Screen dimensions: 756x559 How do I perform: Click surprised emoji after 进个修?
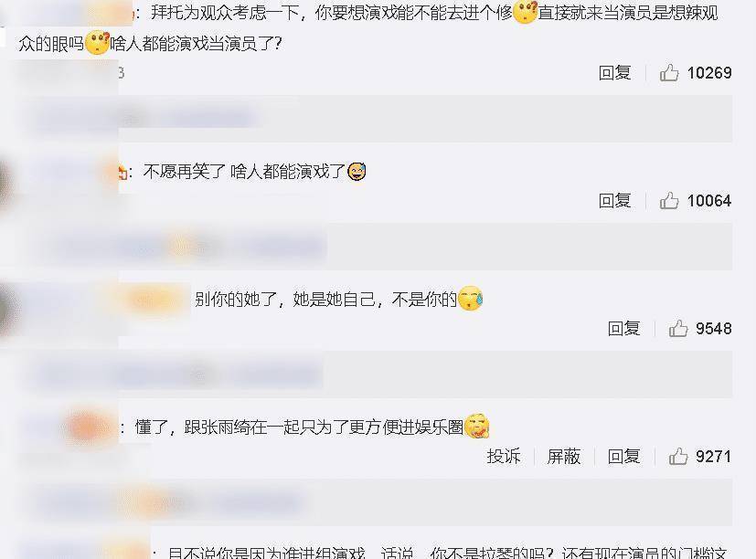click(525, 12)
